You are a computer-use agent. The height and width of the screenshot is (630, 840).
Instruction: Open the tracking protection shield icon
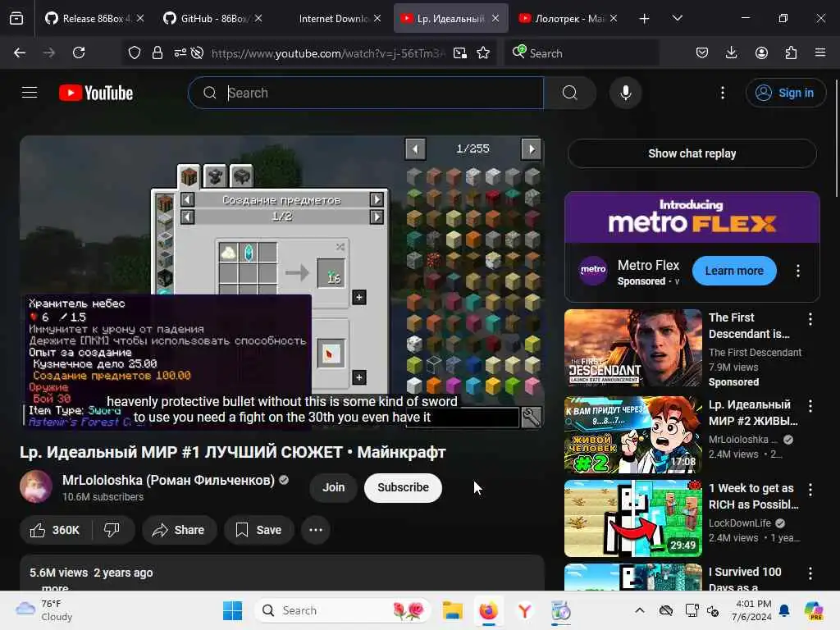134,52
